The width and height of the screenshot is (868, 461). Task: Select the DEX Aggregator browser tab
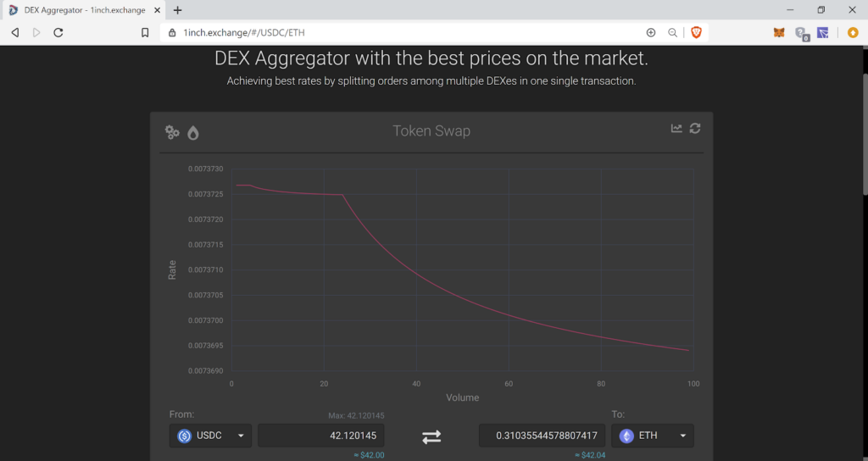(83, 10)
